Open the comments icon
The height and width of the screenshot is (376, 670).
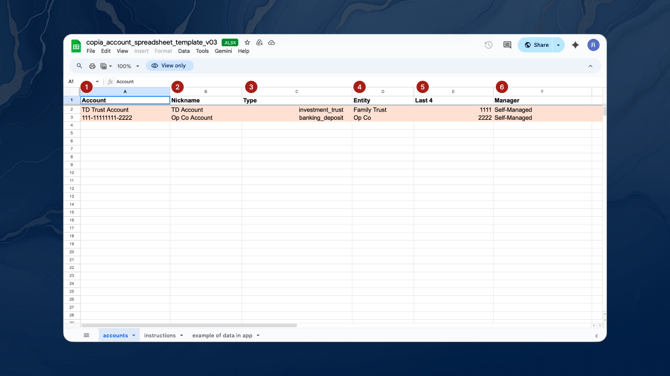pyautogui.click(x=507, y=45)
